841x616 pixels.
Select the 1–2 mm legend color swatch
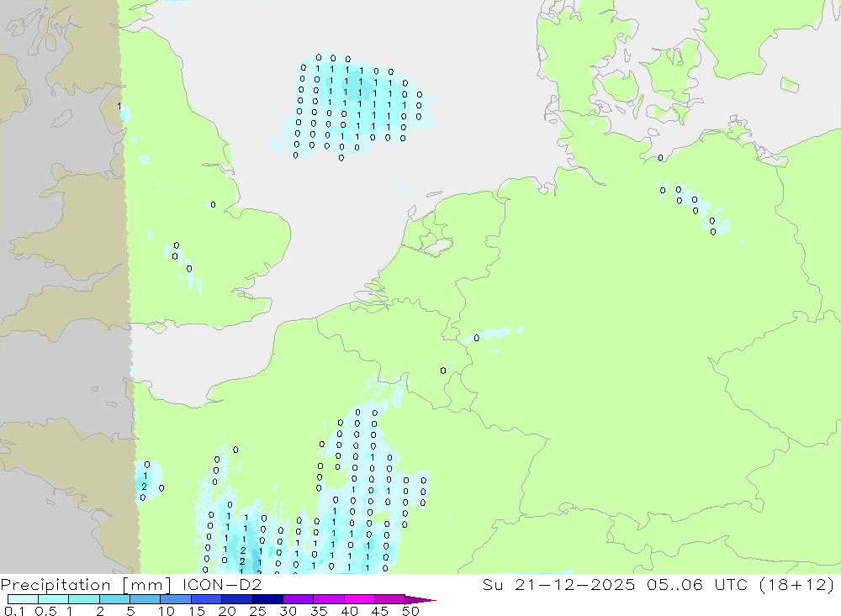84,599
